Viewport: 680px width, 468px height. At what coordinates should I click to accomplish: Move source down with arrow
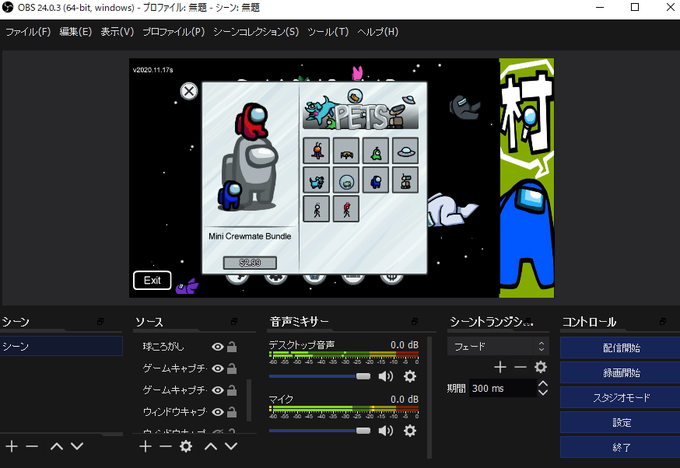click(231, 446)
